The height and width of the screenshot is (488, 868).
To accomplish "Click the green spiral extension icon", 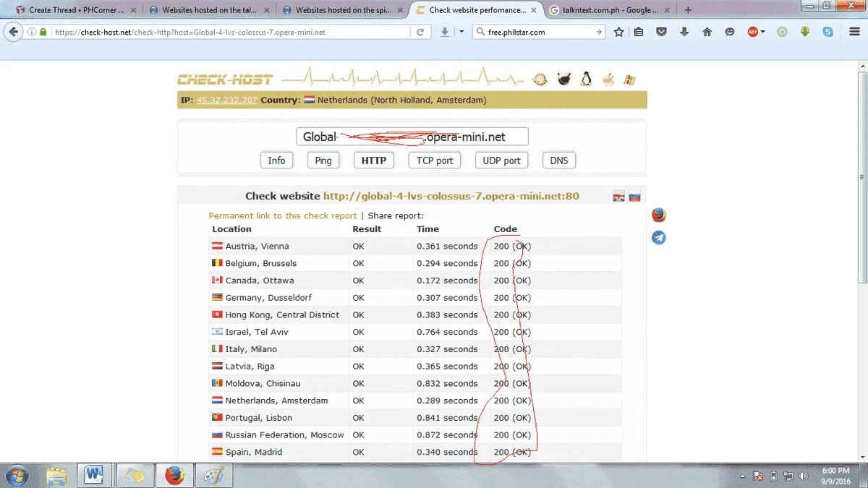I will tap(782, 32).
